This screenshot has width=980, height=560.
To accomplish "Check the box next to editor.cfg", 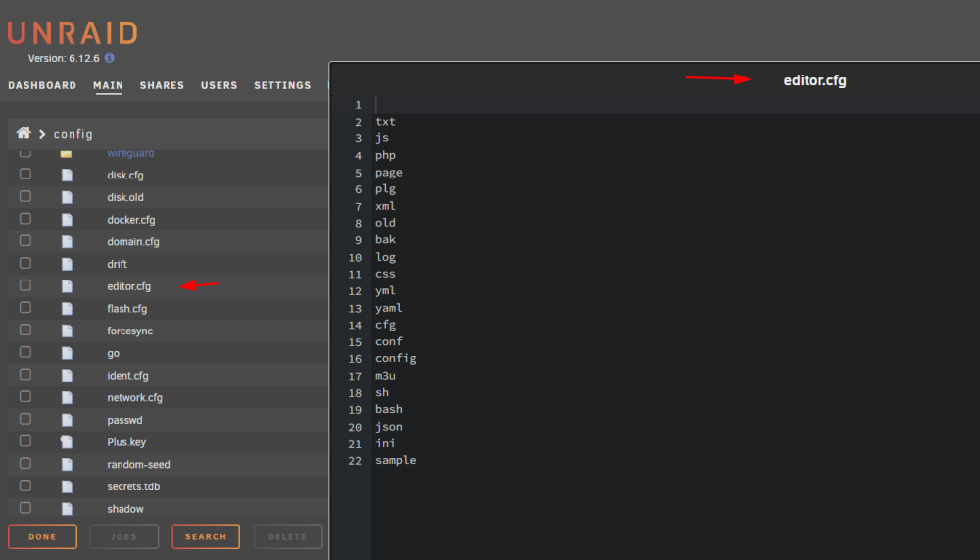I will click(25, 285).
